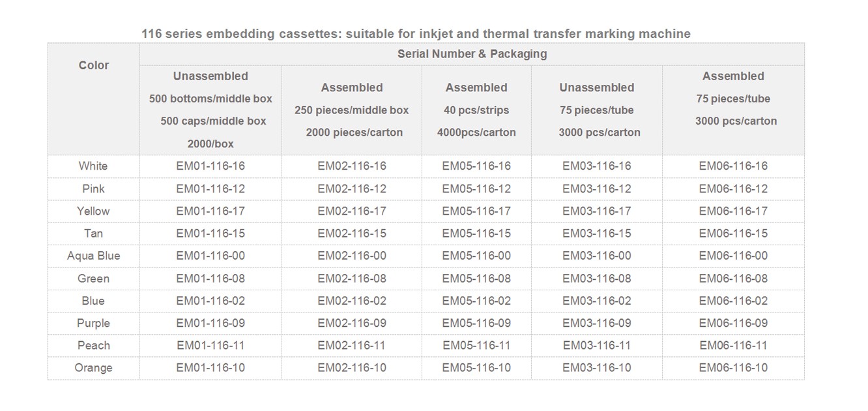Select EM03-116-10 in the Orange row
The width and height of the screenshot is (868, 411).
(597, 368)
